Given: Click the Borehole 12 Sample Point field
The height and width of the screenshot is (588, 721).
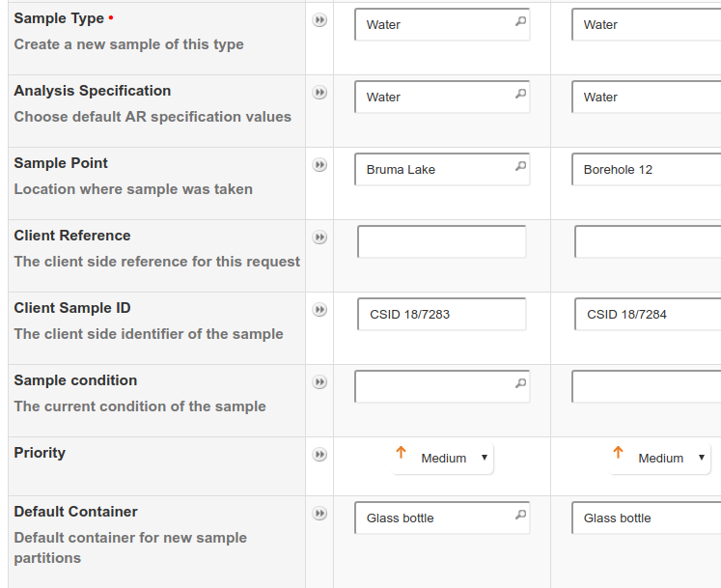Looking at the screenshot, I should point(648,170).
